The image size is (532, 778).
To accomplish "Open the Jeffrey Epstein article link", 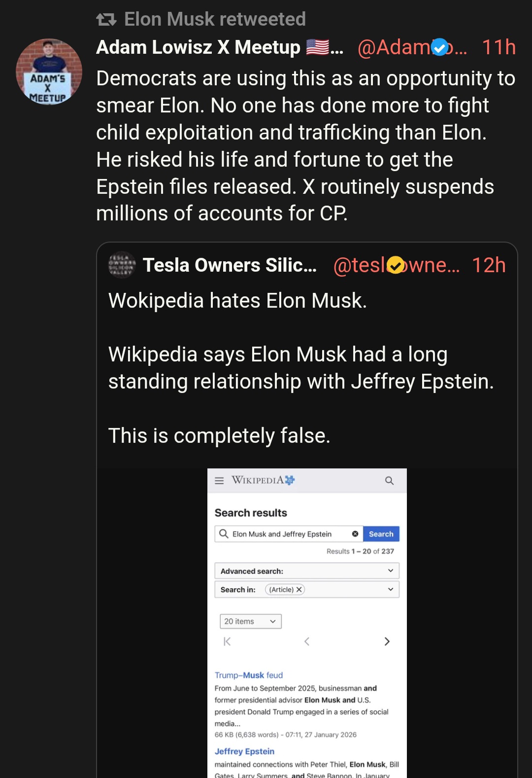I will point(244,751).
